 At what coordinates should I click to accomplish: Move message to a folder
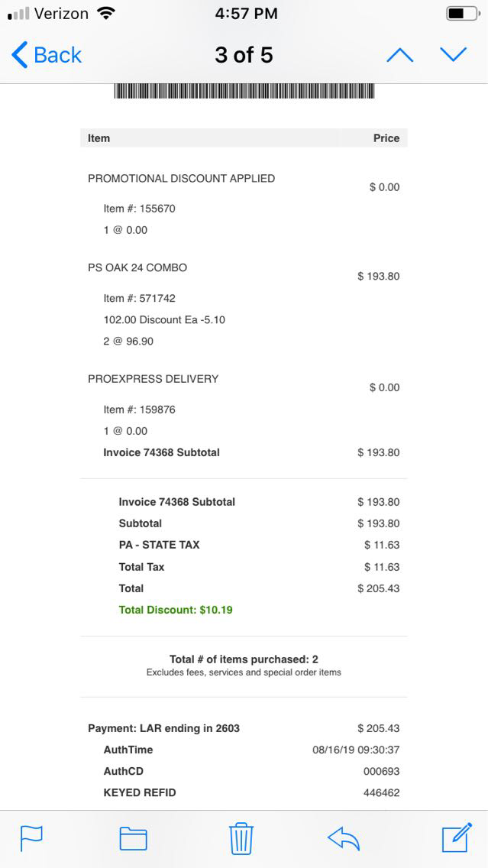pyautogui.click(x=133, y=839)
